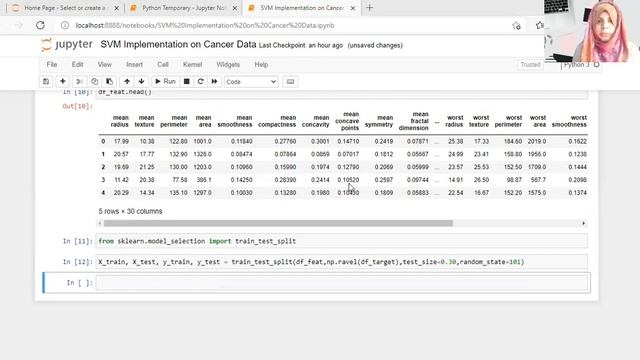Copy selected cells icon
This screenshot has height=360, width=640.
pos(94,82)
